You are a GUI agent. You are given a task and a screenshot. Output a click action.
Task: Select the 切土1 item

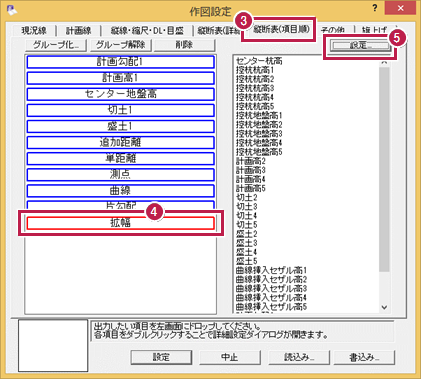click(120, 110)
